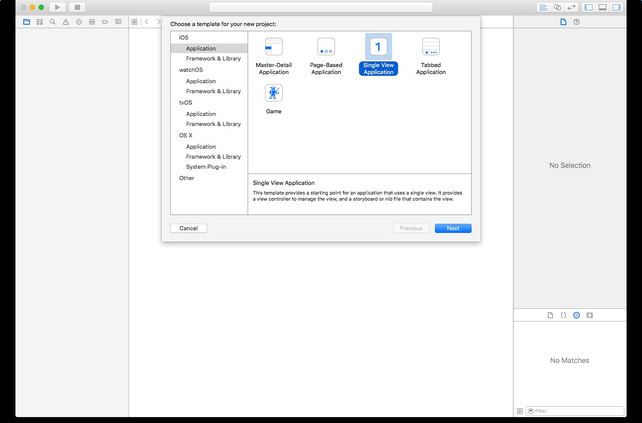Toggle the Navigator panel visibility
642x423 pixels.
click(589, 7)
